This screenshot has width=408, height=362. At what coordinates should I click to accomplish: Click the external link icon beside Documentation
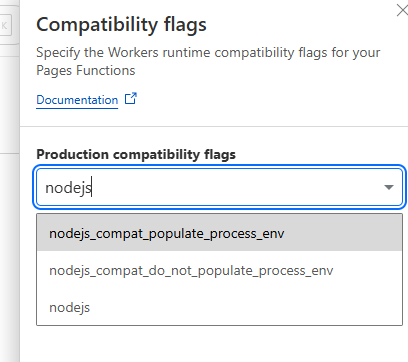tap(131, 99)
